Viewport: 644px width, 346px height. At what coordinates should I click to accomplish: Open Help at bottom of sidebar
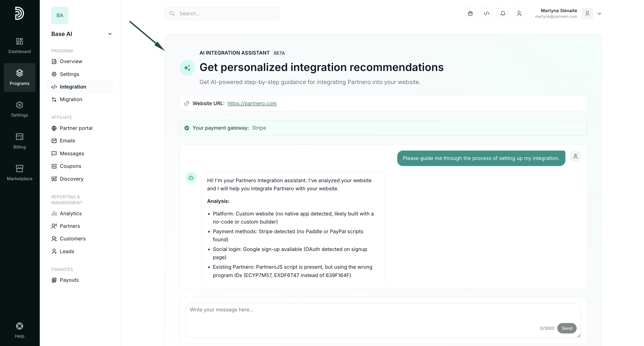tap(20, 330)
